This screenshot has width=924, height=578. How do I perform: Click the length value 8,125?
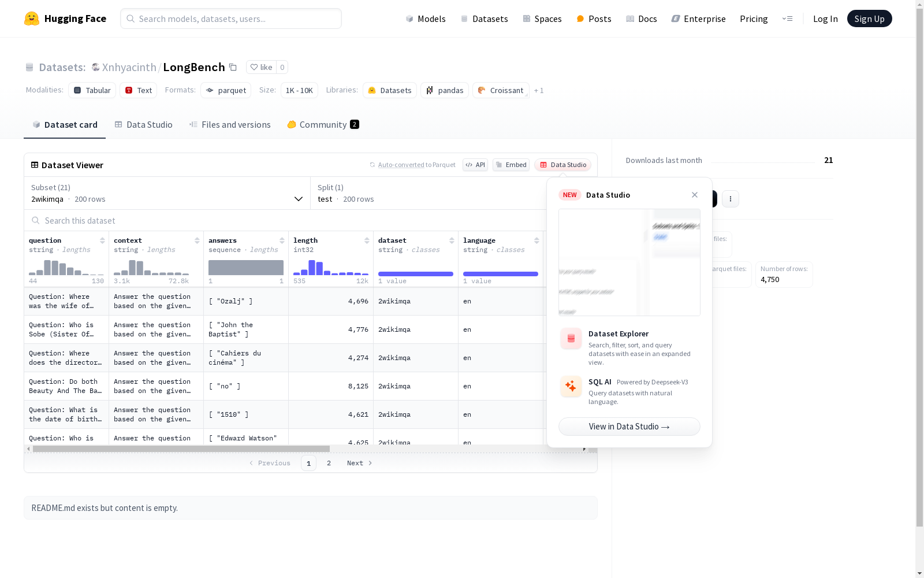click(x=358, y=386)
